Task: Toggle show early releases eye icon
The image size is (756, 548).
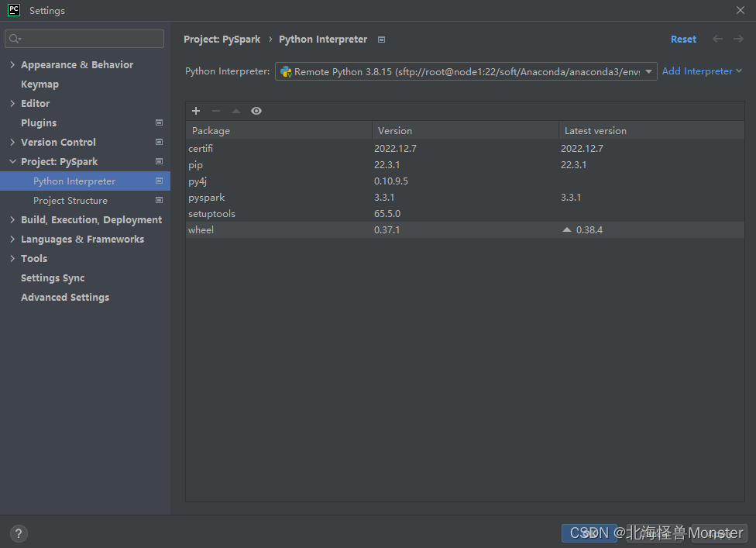Action: pyautogui.click(x=256, y=111)
